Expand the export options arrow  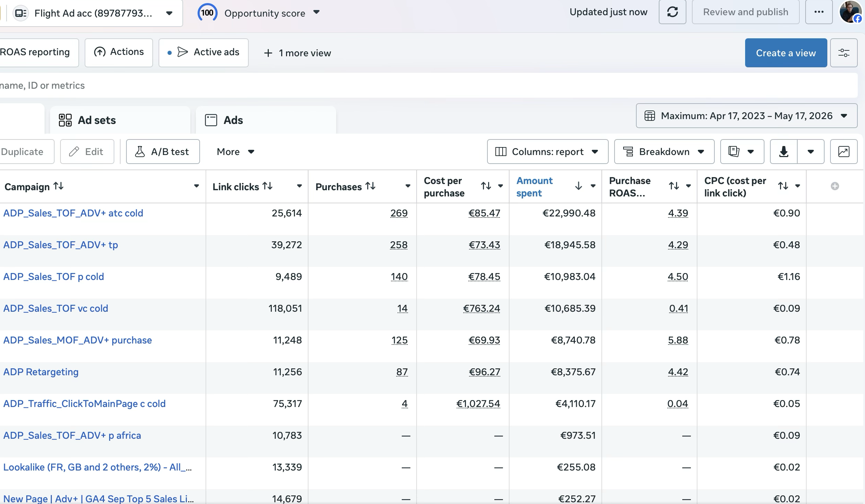(811, 152)
